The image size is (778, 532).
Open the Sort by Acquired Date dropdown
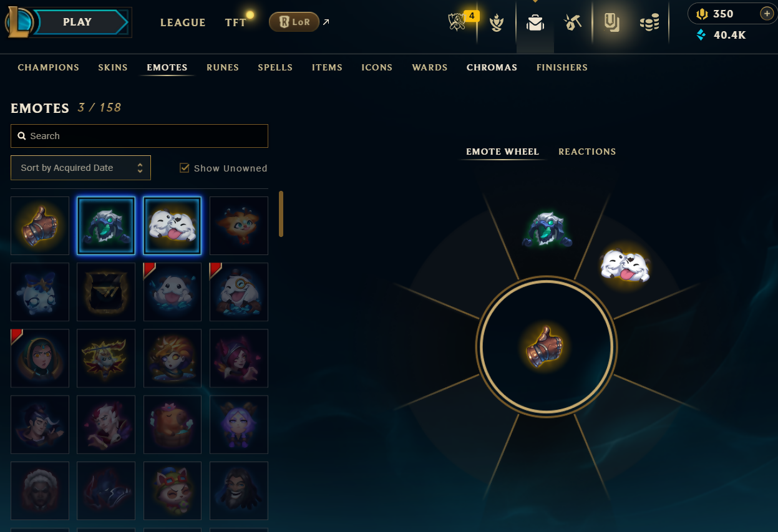click(x=80, y=168)
